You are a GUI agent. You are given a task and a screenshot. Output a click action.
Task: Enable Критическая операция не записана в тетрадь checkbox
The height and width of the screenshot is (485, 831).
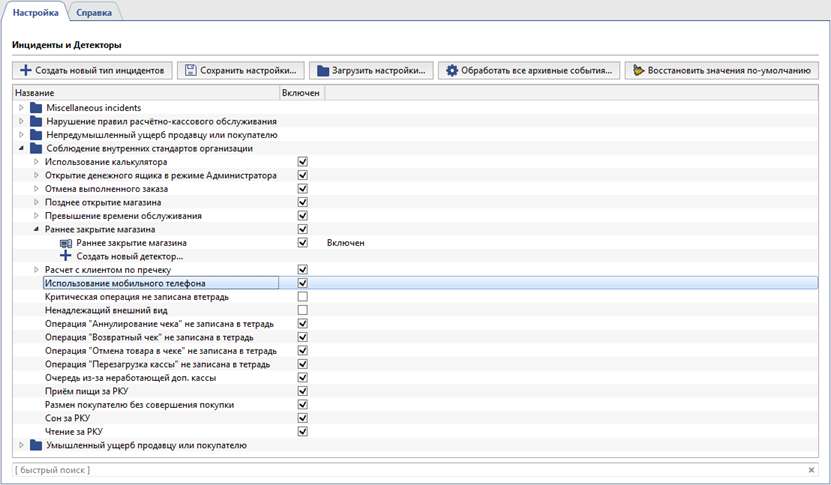pos(302,297)
